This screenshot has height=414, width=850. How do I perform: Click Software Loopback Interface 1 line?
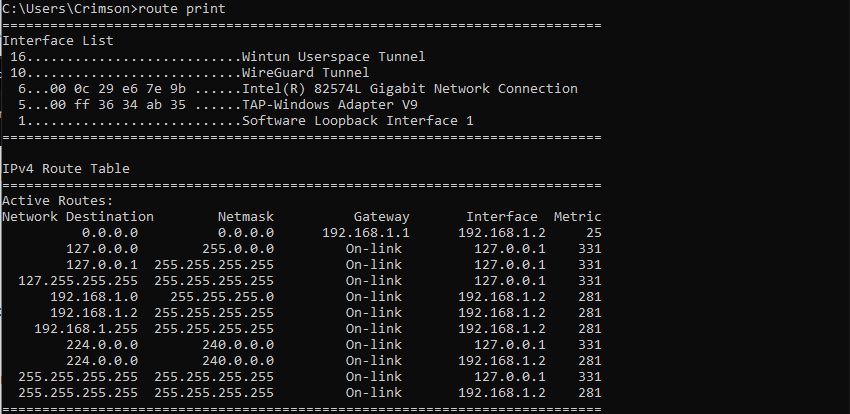[357, 121]
